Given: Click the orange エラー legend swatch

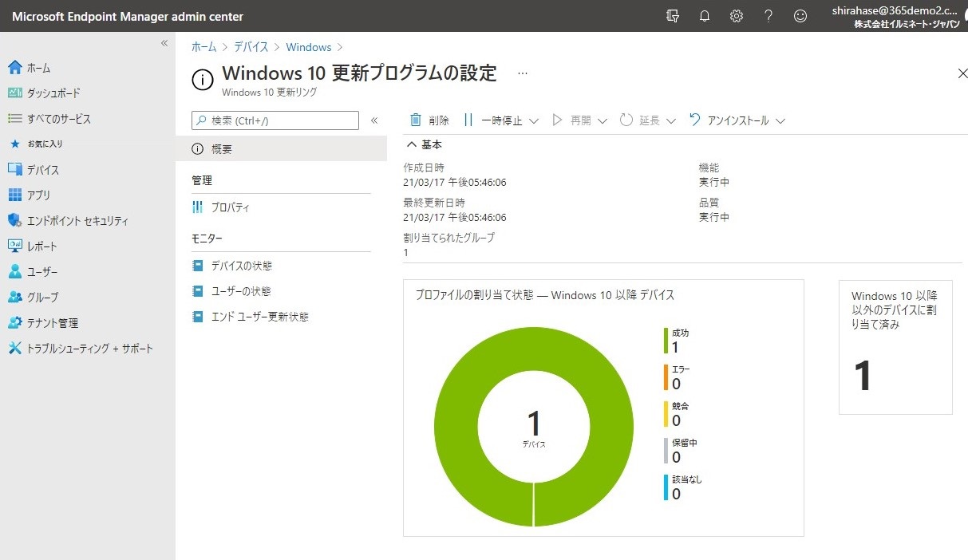Looking at the screenshot, I should coord(666,377).
